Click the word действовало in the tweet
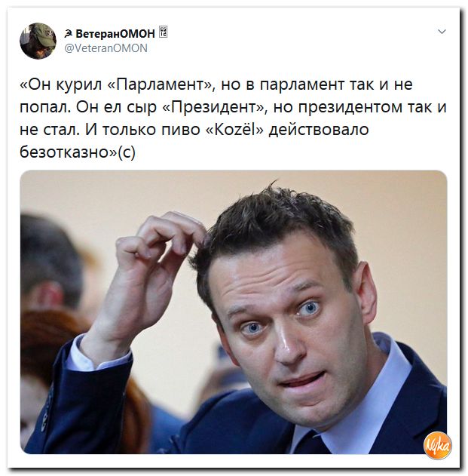This screenshot has width=468, height=476. [x=319, y=129]
